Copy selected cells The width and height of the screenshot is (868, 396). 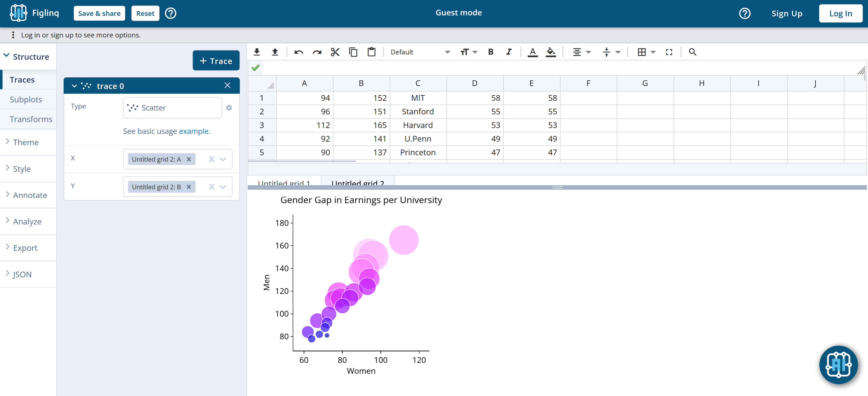(353, 52)
